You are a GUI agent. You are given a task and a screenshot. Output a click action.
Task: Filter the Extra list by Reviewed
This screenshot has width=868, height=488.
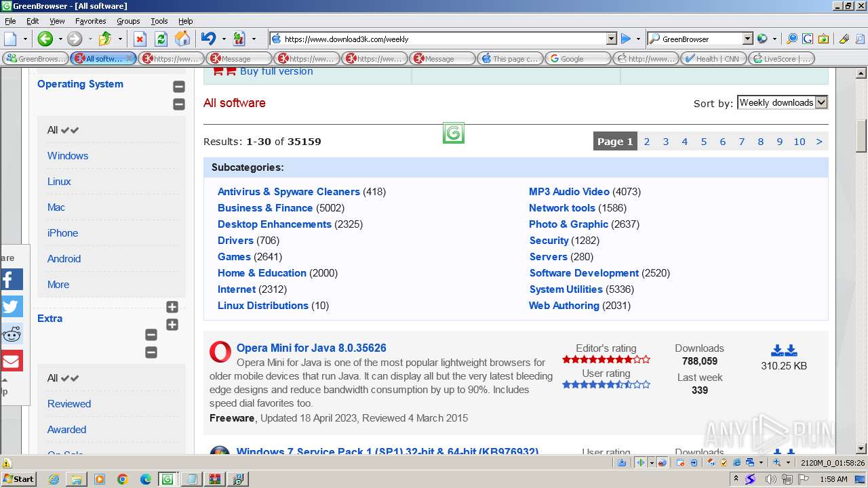[69, 404]
